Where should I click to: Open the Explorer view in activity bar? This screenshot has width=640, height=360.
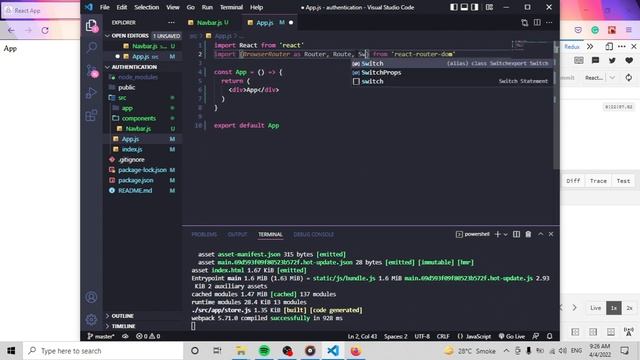tap(91, 26)
